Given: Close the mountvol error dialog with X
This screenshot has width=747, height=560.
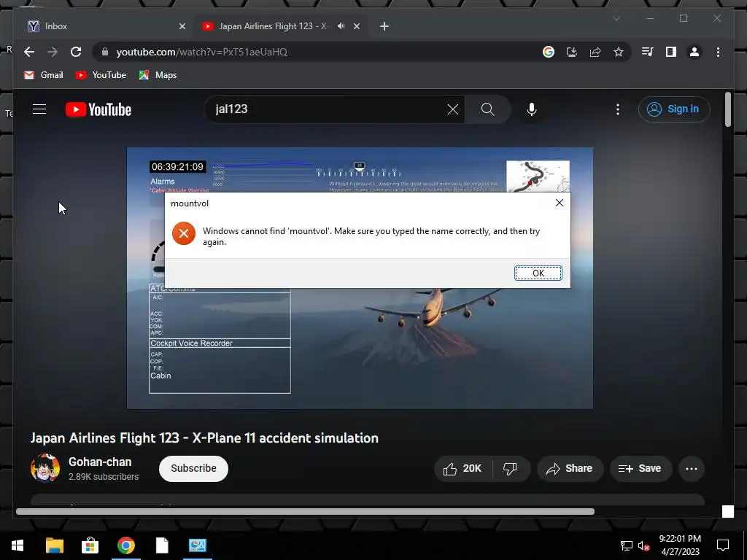Looking at the screenshot, I should click(x=560, y=203).
